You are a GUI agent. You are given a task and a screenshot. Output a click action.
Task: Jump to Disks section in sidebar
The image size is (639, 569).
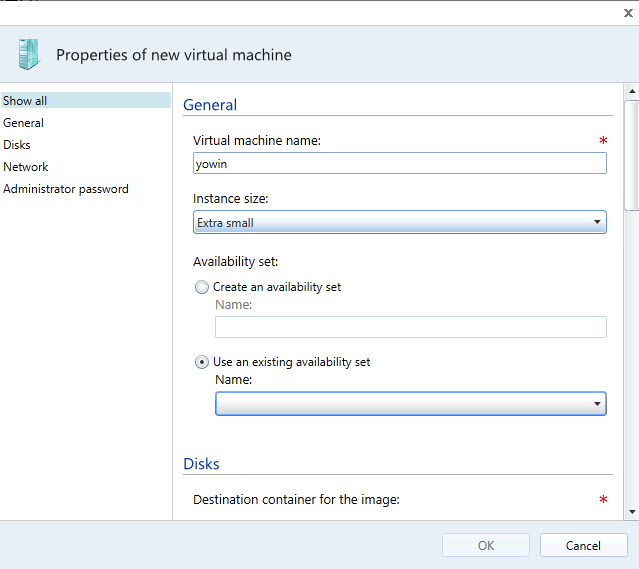click(17, 145)
